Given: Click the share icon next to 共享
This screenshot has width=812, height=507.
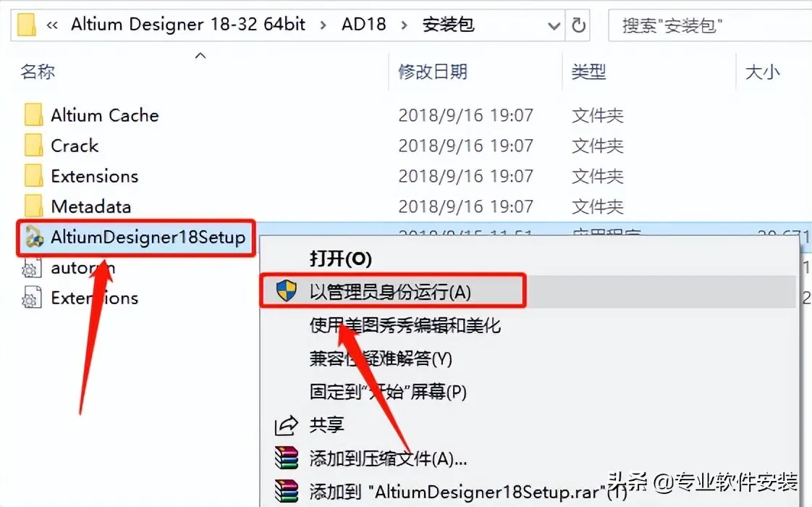Looking at the screenshot, I should (x=287, y=425).
